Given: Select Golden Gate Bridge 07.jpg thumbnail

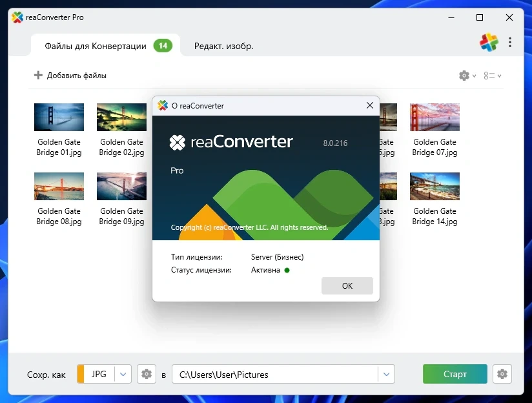Looking at the screenshot, I should tap(435, 117).
